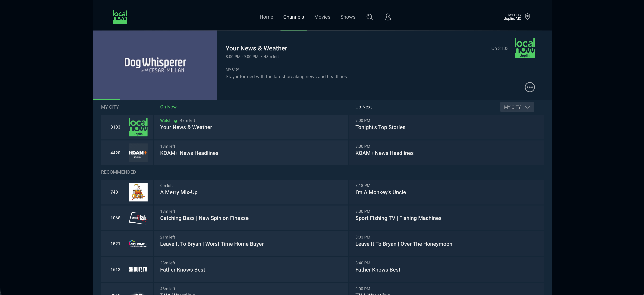This screenshot has width=644, height=295.
Task: Open Father Knows Best at 8:40 PM
Action: (x=446, y=270)
